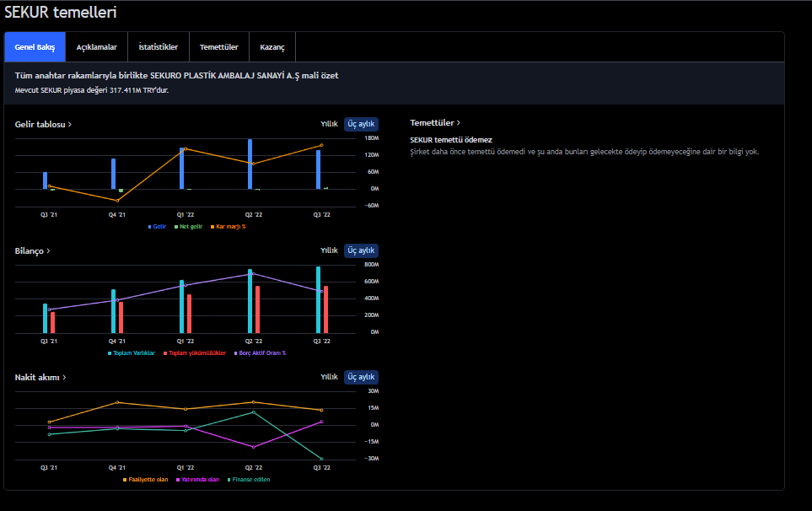The width and height of the screenshot is (812, 511).
Task: Switch to the İstatistikler tab
Action: [159, 47]
